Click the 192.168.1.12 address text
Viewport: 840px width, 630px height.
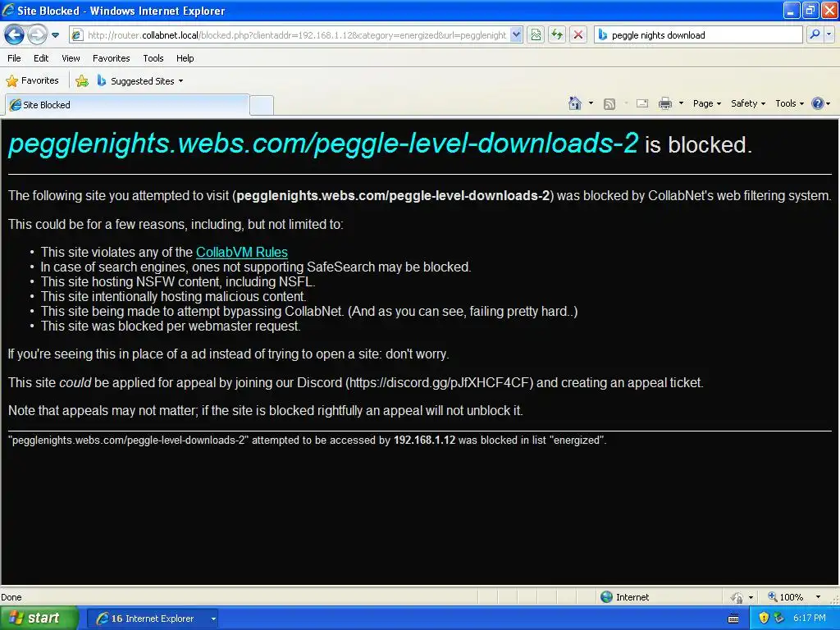pos(424,440)
